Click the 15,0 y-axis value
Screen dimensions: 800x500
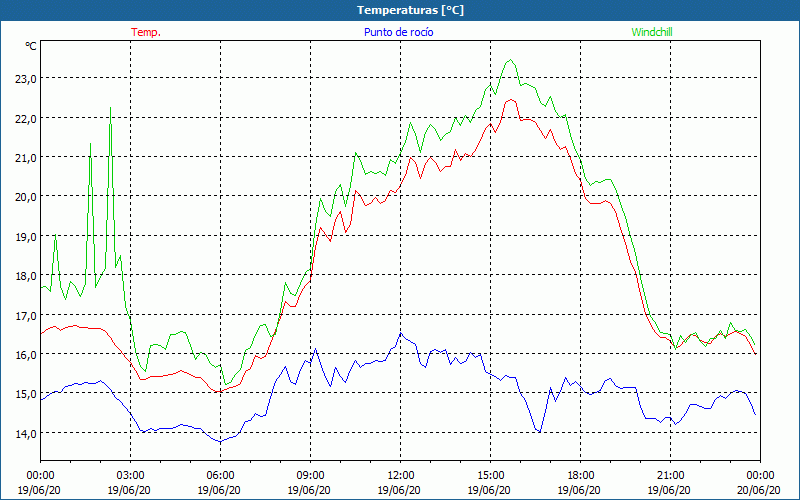(26, 394)
